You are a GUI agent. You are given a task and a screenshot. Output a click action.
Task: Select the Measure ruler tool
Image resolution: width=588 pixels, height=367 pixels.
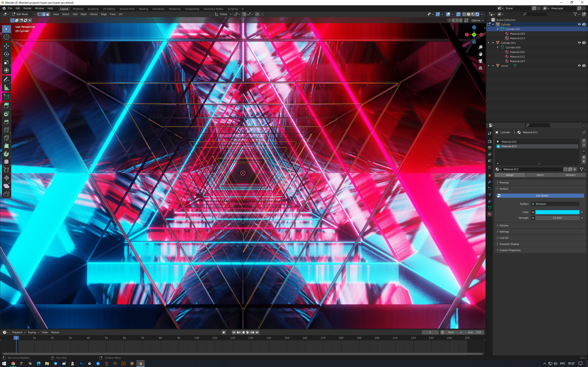7,88
